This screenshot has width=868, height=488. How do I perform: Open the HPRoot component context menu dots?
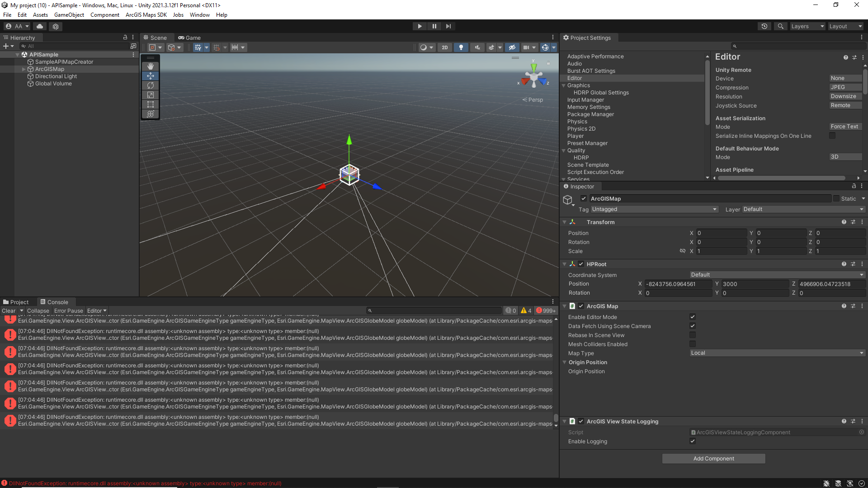(x=862, y=264)
